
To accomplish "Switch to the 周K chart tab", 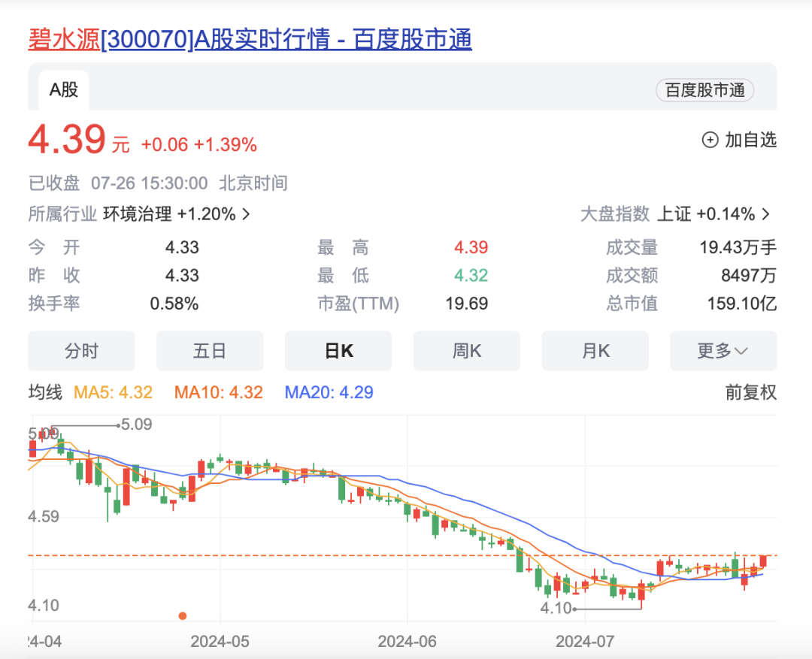I will click(x=467, y=351).
